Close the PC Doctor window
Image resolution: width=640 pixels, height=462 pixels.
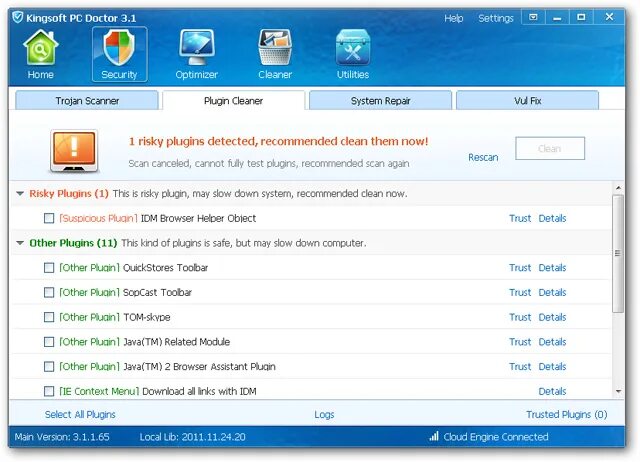(609, 17)
